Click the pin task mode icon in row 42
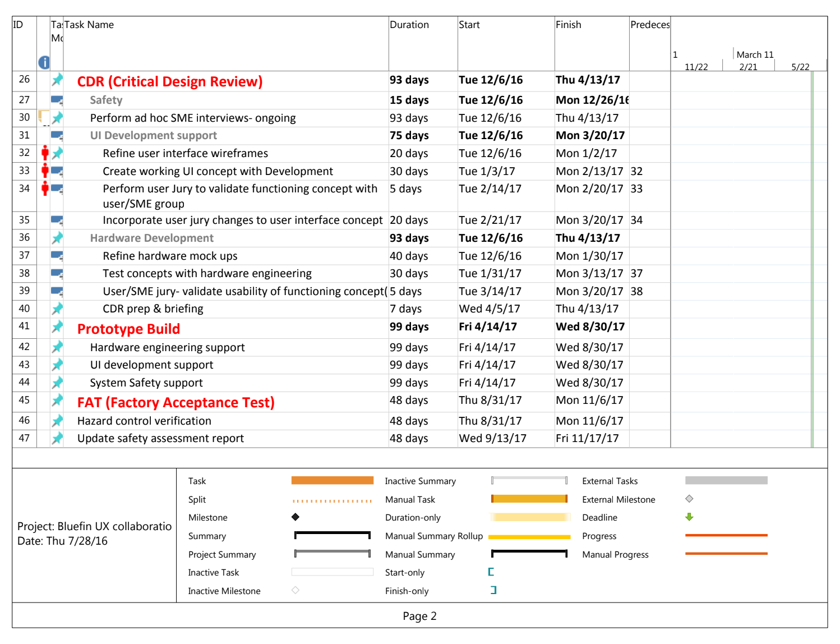 tap(57, 347)
